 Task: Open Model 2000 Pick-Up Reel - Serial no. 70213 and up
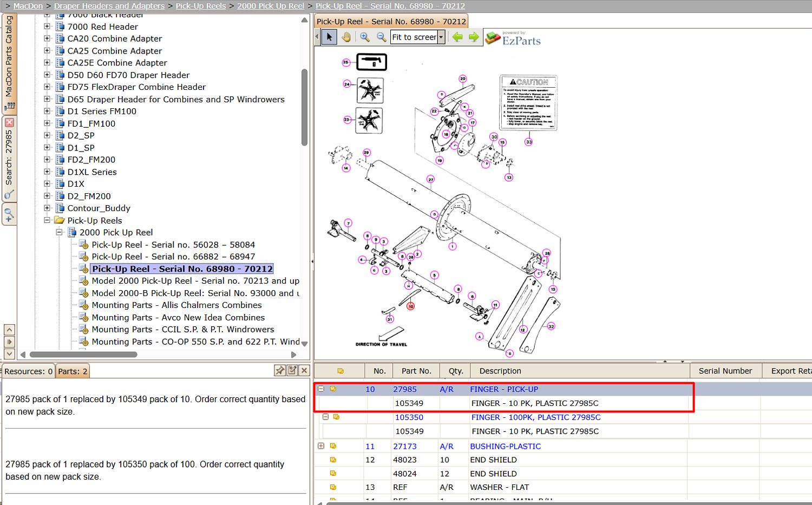[x=195, y=281]
